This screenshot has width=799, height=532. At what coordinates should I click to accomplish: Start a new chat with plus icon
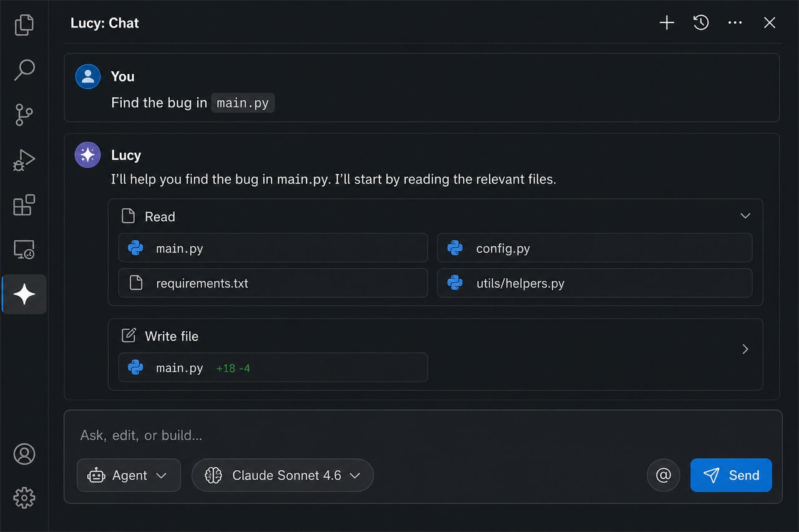coord(667,23)
